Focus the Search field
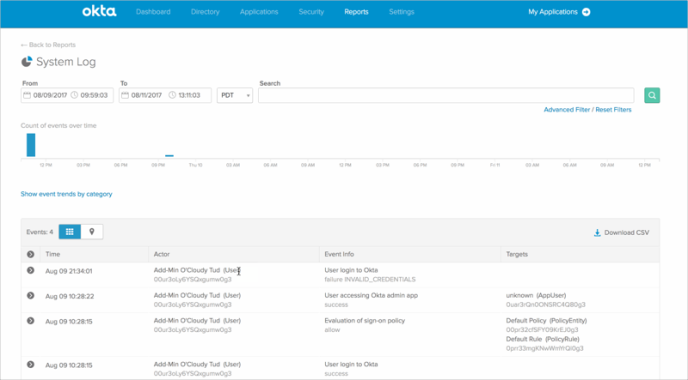Screen dimensions: 688x380 coord(446,95)
